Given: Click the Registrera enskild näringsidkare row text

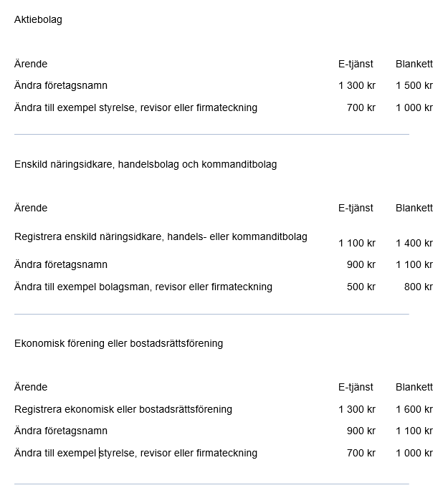Looking at the screenshot, I should coord(161,236).
